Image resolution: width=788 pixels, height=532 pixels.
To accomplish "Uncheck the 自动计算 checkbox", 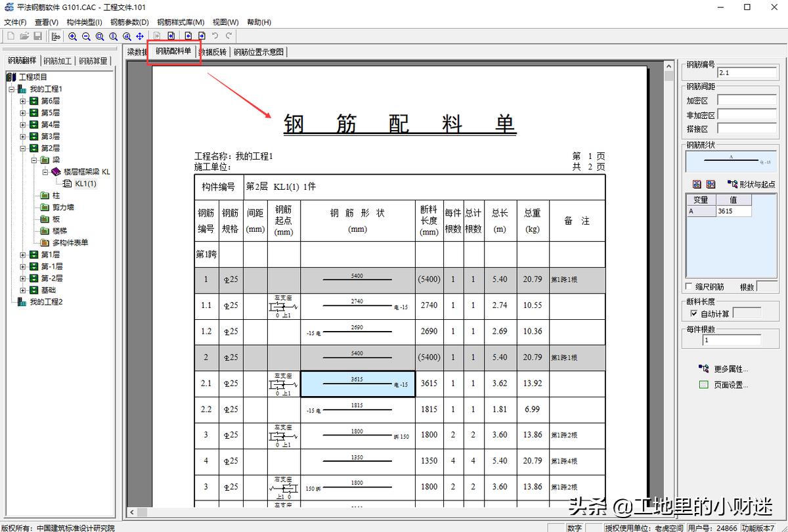I will pyautogui.click(x=694, y=314).
